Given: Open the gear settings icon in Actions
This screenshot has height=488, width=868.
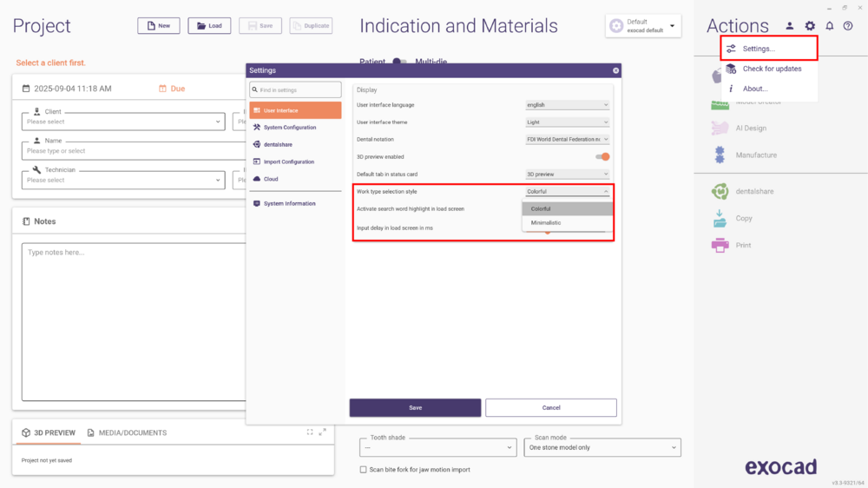Looking at the screenshot, I should [810, 26].
